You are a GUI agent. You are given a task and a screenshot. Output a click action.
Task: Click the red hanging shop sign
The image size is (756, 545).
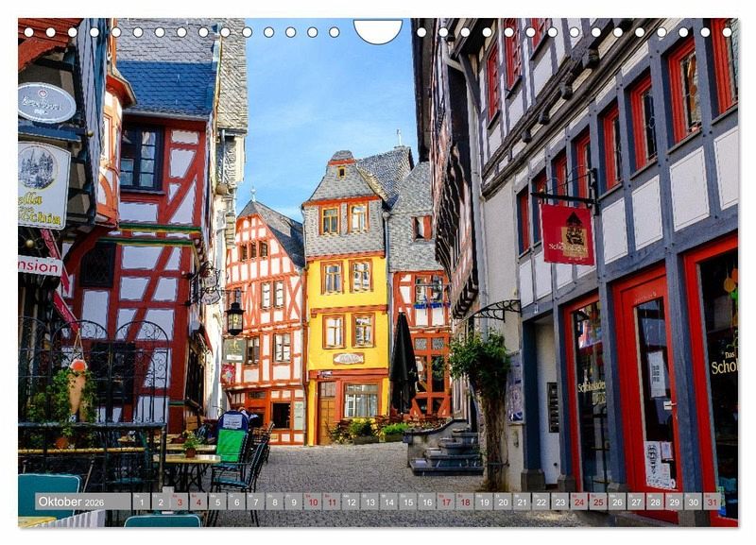point(567,233)
